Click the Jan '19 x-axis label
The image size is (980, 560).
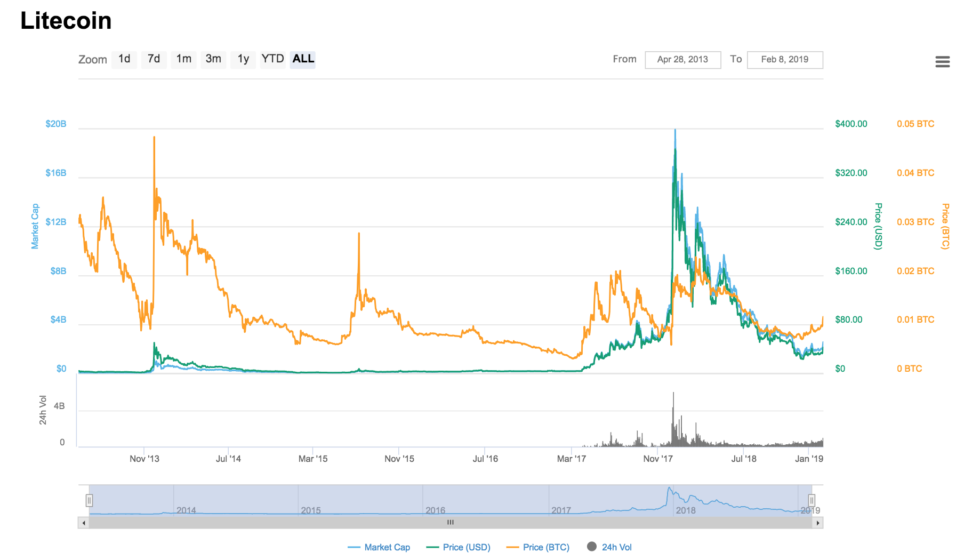(809, 459)
